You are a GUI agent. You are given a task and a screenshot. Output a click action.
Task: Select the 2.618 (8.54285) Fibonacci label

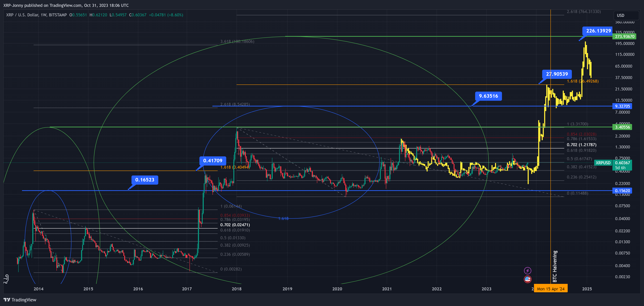point(235,104)
